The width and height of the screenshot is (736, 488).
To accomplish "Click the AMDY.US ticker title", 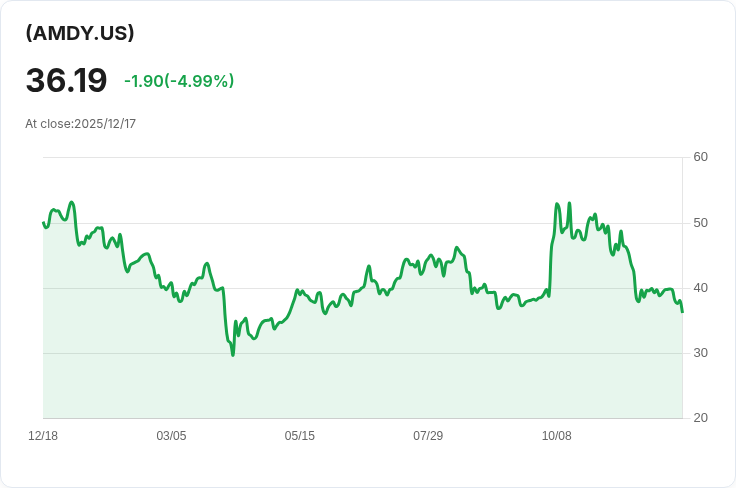I will point(80,33).
